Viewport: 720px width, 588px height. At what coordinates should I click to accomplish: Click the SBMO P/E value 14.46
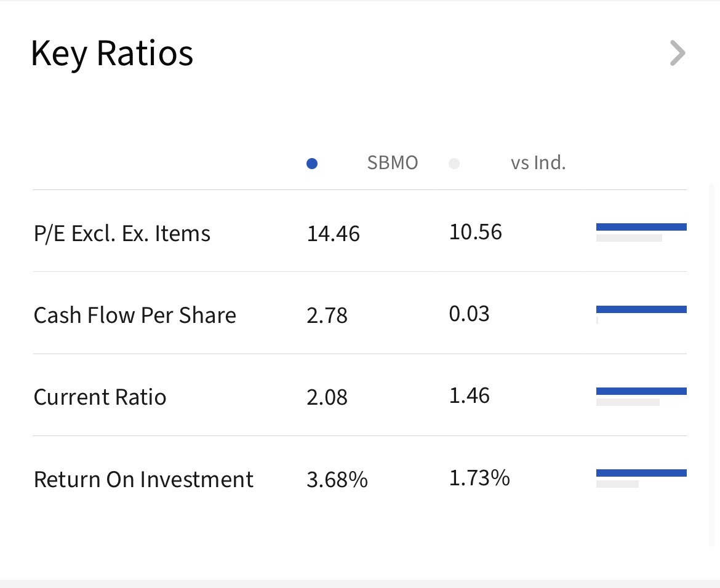[333, 234]
